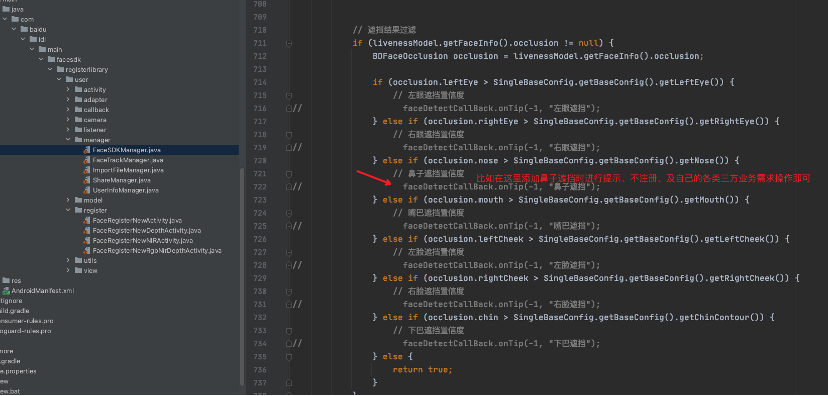The height and width of the screenshot is (396, 828).
Task: Click the utils folder icon
Action: pyautogui.click(x=78, y=260)
